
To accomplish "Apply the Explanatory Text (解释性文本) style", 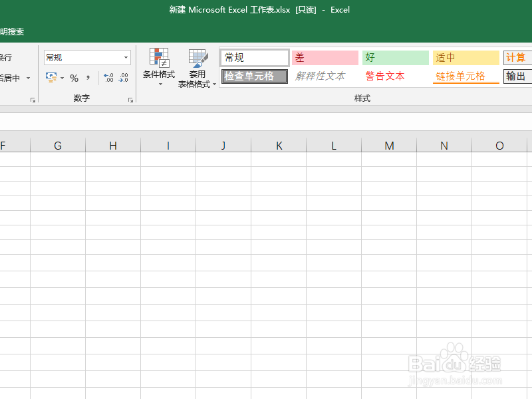I will coord(325,76).
